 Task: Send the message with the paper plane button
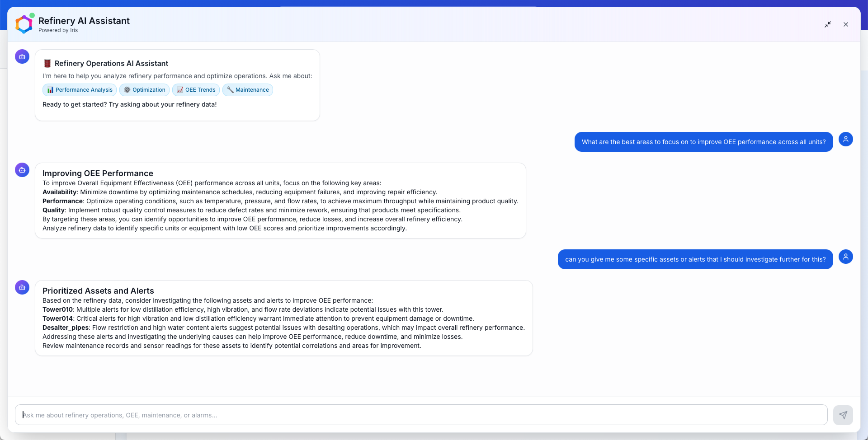pyautogui.click(x=843, y=415)
